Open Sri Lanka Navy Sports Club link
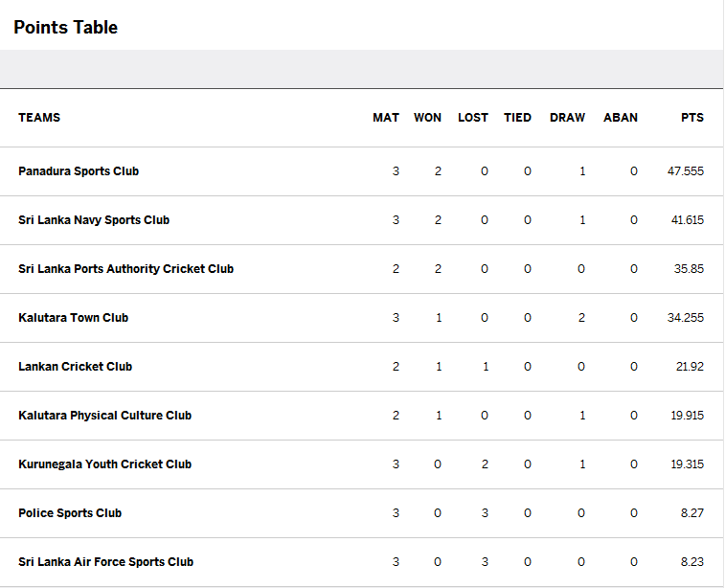 coord(94,220)
